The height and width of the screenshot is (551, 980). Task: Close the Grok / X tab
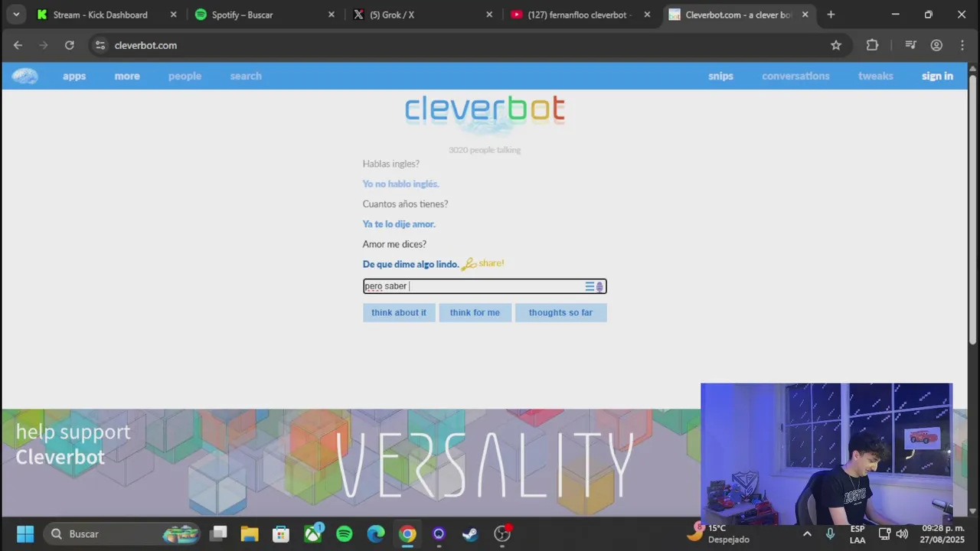coord(489,15)
